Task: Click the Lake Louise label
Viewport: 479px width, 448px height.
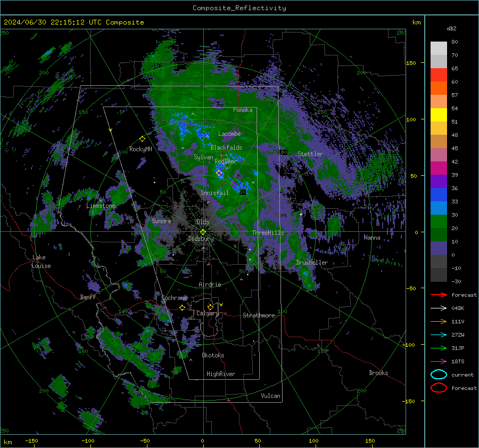Action: click(41, 262)
